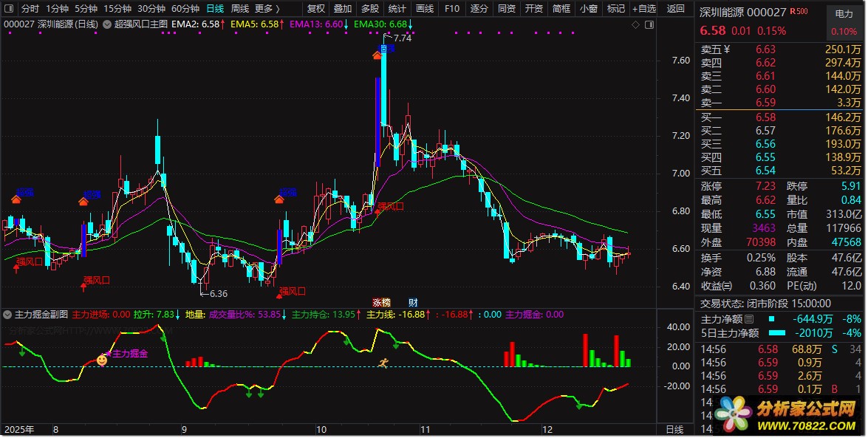Click the 涨榜 marker at chart bottom
The height and width of the screenshot is (438, 868).
click(381, 302)
